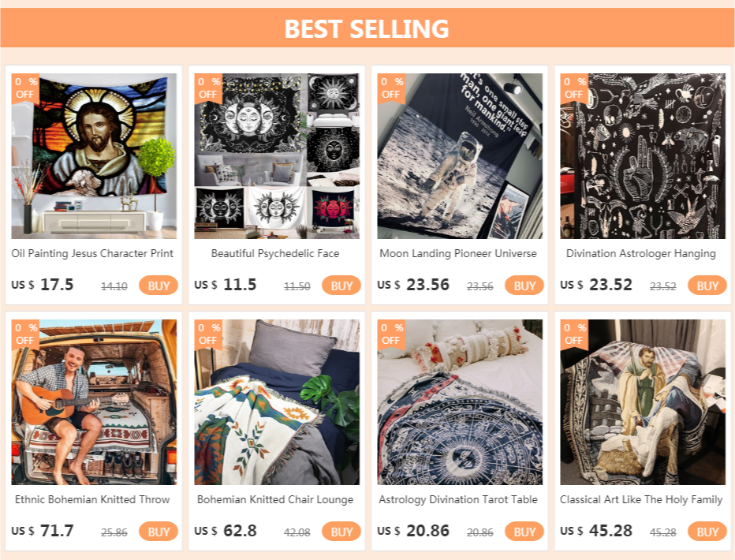This screenshot has height=560, width=735.
Task: Click the Bohemian chair lounge blanket image
Action: click(277, 402)
